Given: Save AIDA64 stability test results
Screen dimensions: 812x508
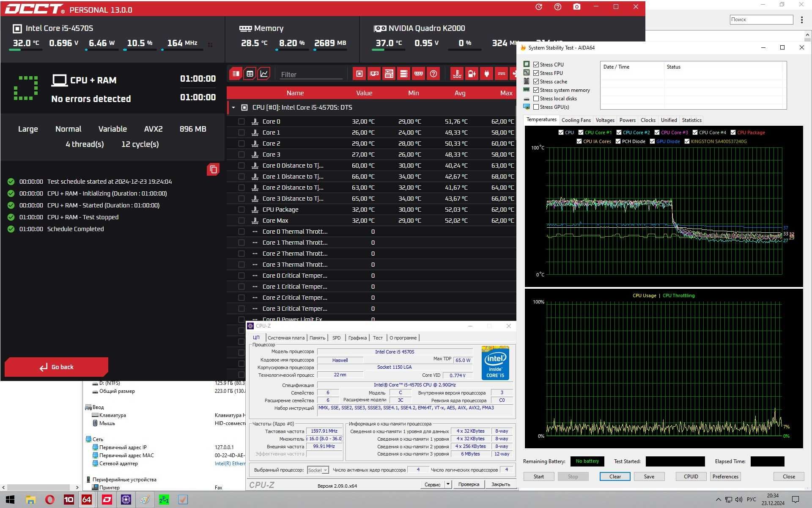Looking at the screenshot, I should pyautogui.click(x=649, y=477).
